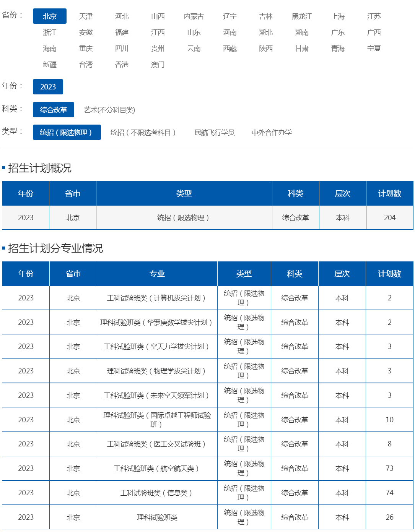Click the 工科试验班类（空天力学拔尖计划）major cell
415x532 pixels.
157,346
